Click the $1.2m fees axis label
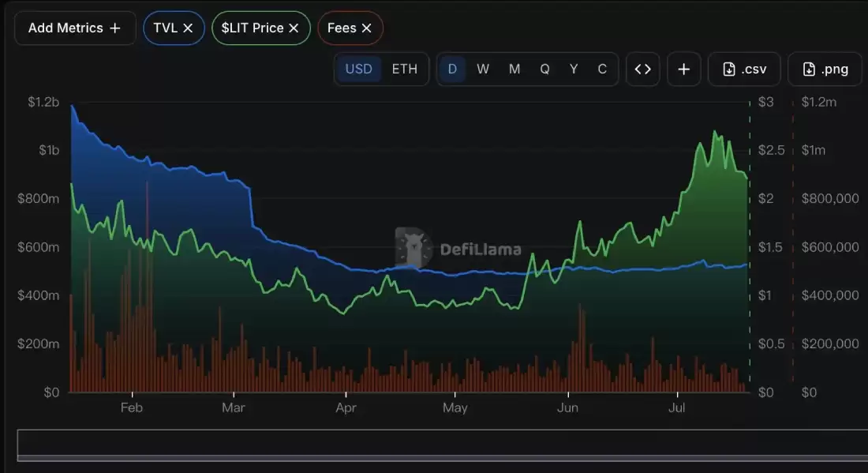 [819, 102]
